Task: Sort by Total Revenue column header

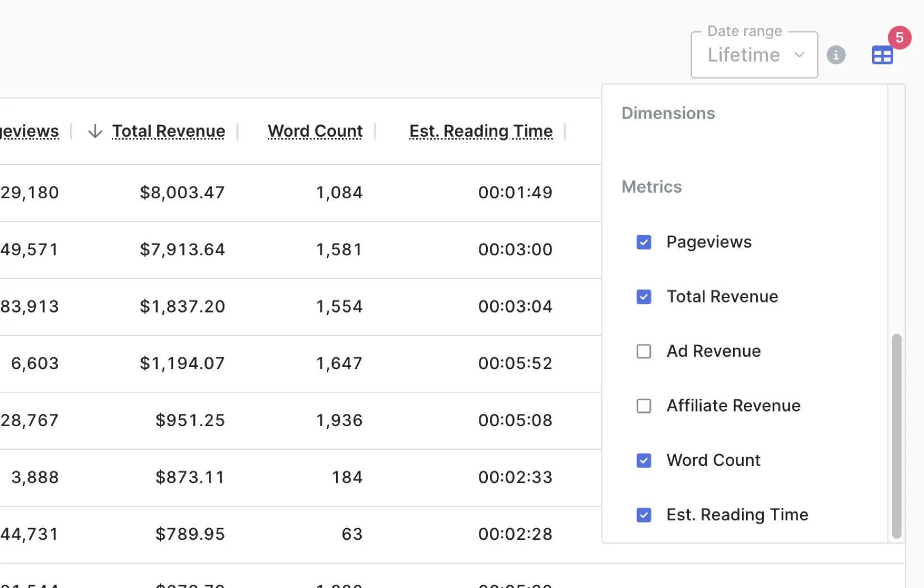Action: (x=169, y=131)
